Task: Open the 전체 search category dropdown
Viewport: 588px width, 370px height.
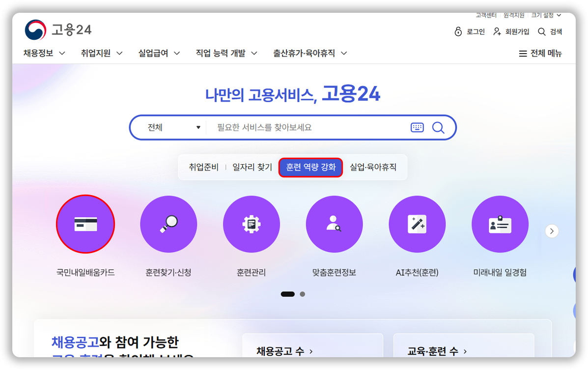Action: [x=174, y=128]
